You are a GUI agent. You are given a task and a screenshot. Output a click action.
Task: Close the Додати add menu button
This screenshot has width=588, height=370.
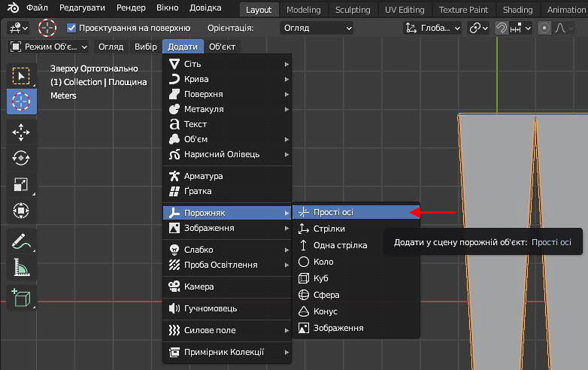tap(183, 47)
